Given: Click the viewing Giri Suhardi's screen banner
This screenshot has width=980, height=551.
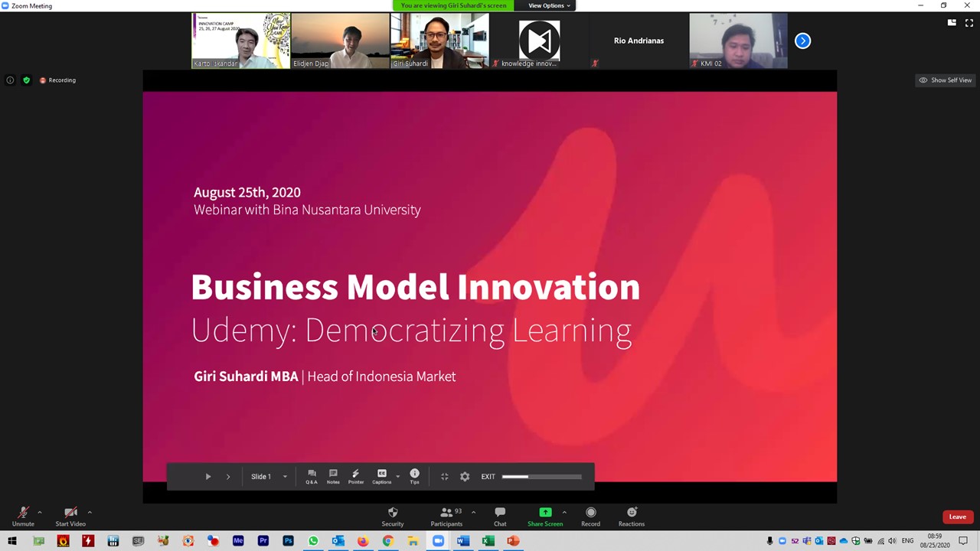Looking at the screenshot, I should click(453, 5).
